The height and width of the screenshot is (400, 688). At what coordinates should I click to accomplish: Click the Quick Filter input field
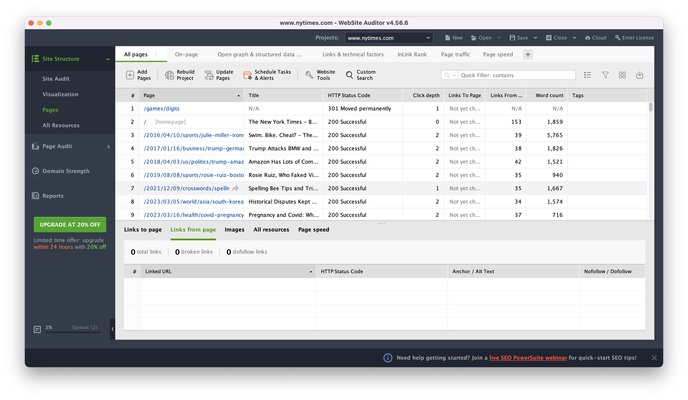click(x=516, y=75)
